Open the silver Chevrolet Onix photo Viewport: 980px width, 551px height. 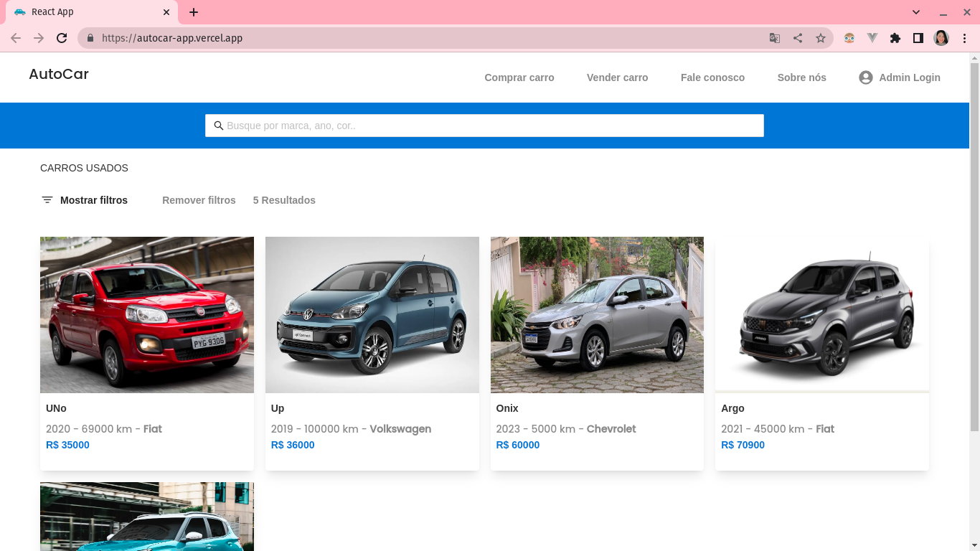click(x=597, y=315)
